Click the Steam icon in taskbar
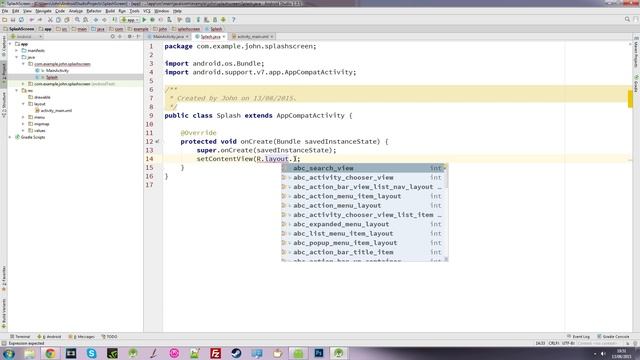 [236, 353]
